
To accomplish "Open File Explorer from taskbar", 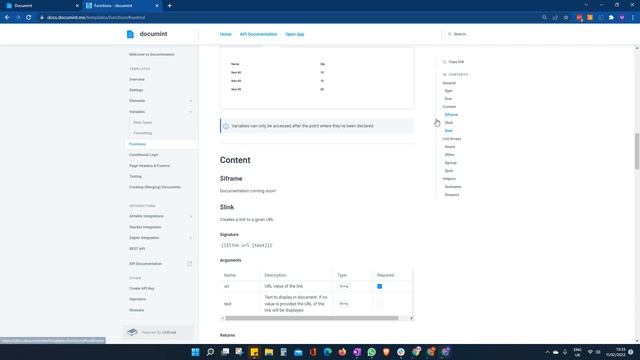I will (x=269, y=352).
